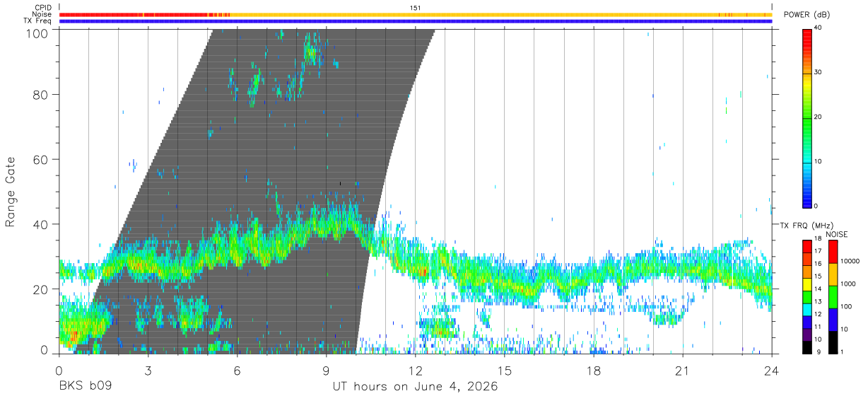Select the "21" tick on the UT hours axis
The width and height of the screenshot is (868, 401).
[x=683, y=371]
